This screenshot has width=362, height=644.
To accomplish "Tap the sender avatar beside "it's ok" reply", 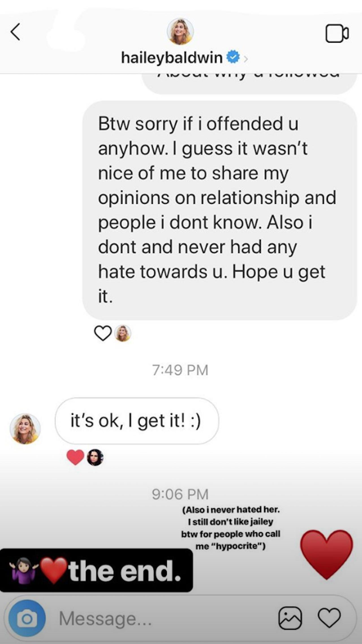I will coord(25,429).
